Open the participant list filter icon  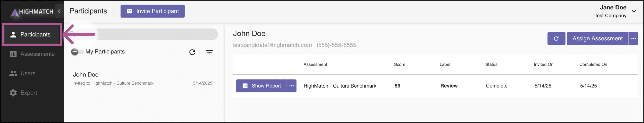tap(209, 52)
